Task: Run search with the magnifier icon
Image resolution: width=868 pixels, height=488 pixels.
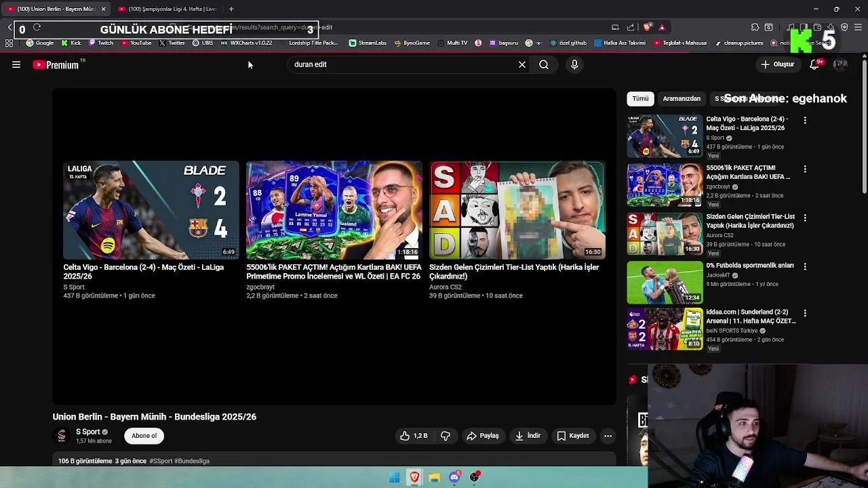Action: coord(544,64)
